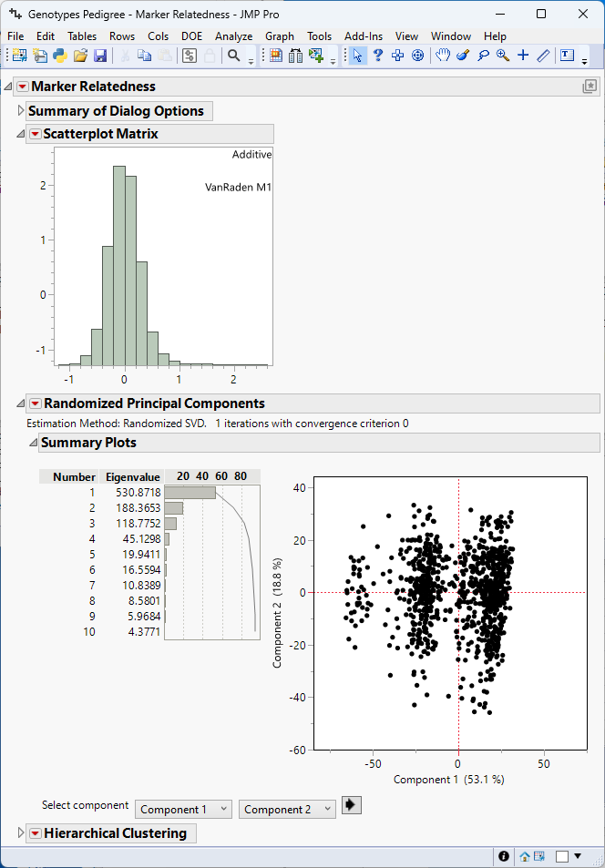Select the Brush tool
Screen dimensions: 605x868
coord(463,56)
